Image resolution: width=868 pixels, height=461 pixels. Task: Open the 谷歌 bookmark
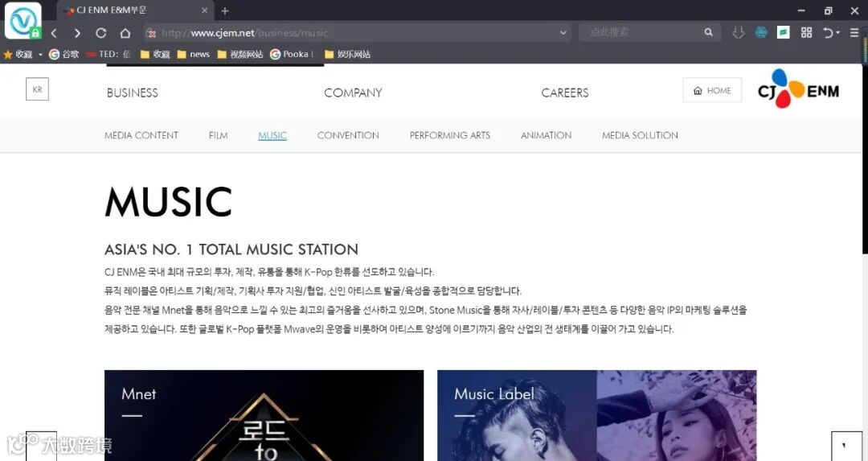(x=64, y=54)
